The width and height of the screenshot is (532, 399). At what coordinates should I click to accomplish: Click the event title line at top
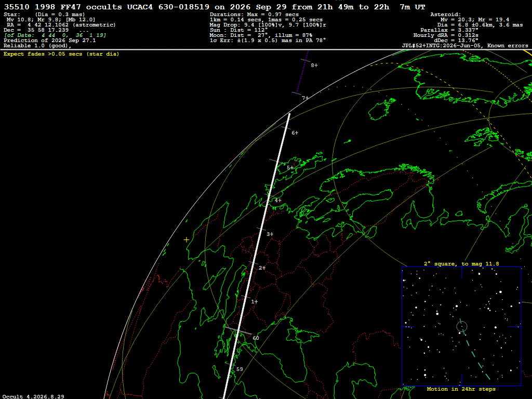[x=215, y=7]
